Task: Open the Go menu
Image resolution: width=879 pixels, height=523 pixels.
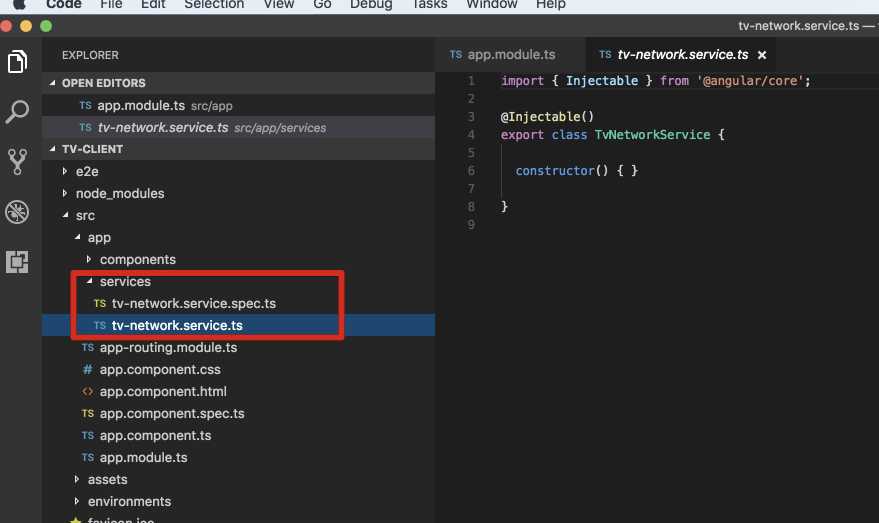Action: click(x=322, y=4)
